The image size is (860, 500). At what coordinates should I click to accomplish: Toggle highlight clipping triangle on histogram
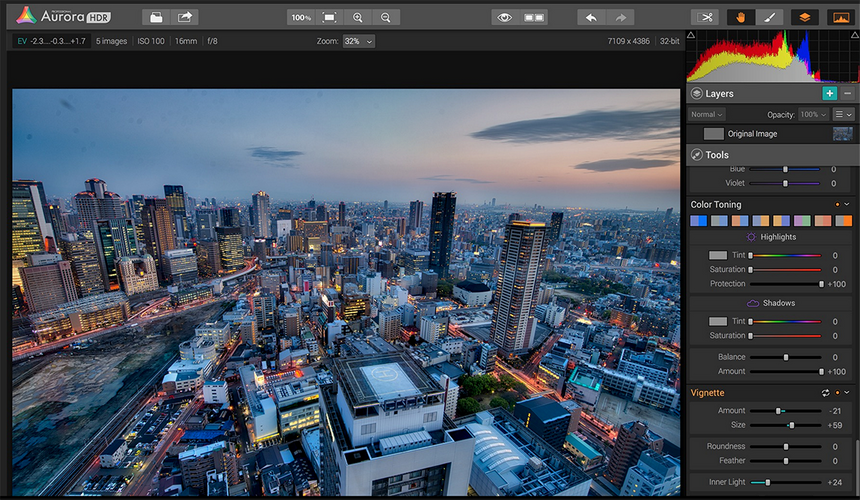[855, 35]
